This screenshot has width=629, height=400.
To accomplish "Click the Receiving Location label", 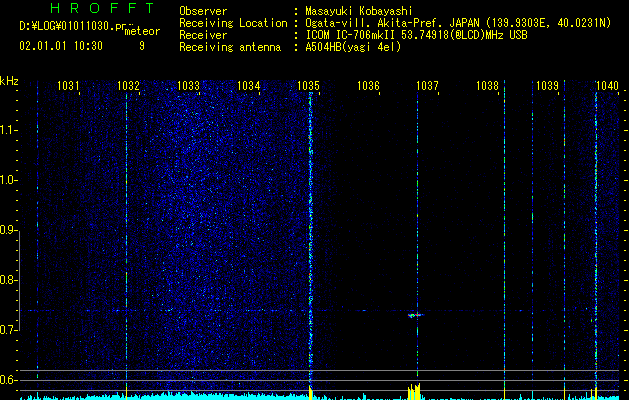I will 233,23.
